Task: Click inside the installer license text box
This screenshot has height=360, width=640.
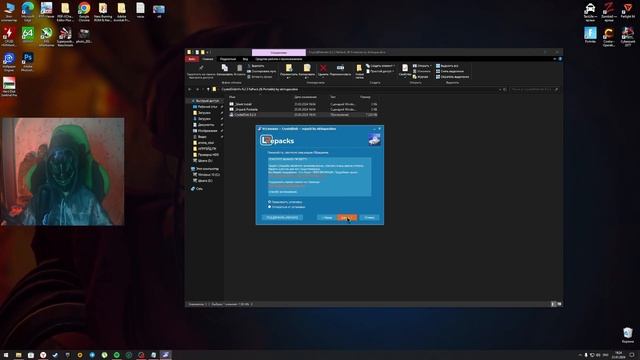Action: click(x=320, y=177)
